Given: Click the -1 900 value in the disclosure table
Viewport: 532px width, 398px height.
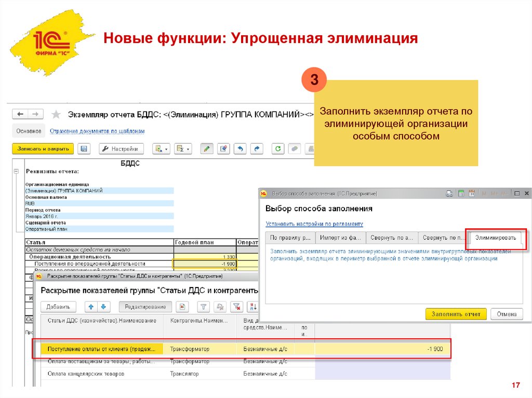Looking at the screenshot, I should (x=383, y=349).
